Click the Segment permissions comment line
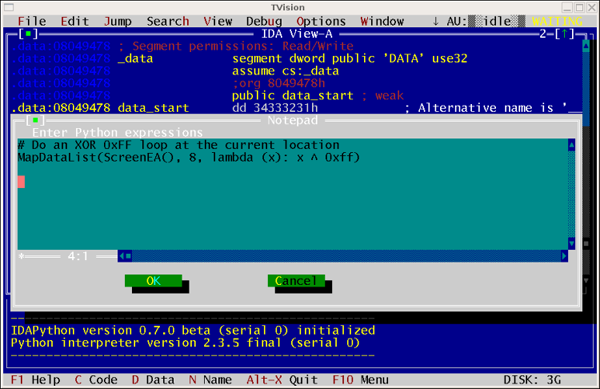This screenshot has width=600, height=389. (182, 46)
